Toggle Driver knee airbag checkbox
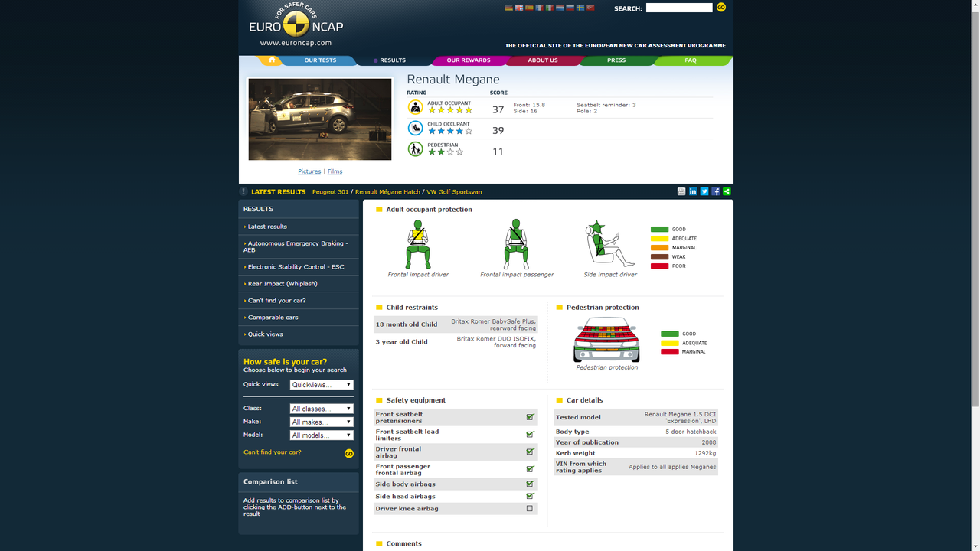 coord(530,508)
